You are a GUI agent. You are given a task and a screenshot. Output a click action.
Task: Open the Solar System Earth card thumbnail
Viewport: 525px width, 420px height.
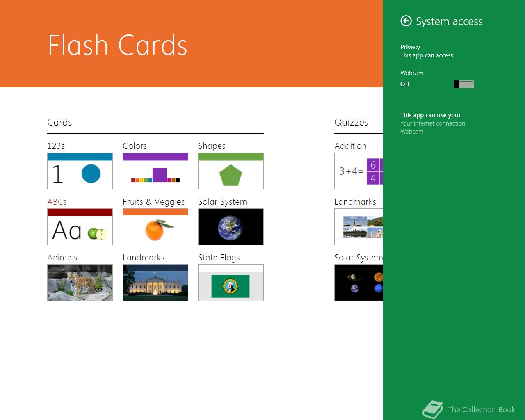click(x=231, y=227)
